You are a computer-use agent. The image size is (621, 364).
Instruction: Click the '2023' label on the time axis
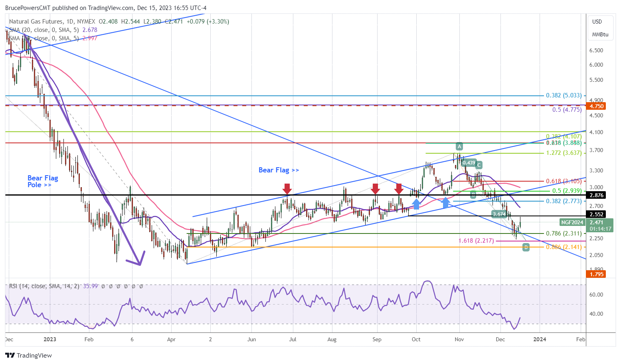point(50,339)
